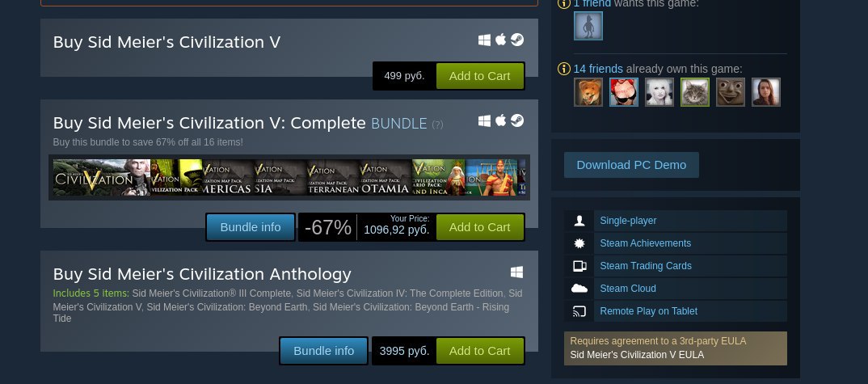The width and height of the screenshot is (868, 384).
Task: Click the Windows icon on Civilization Anthology
Action: 516,272
